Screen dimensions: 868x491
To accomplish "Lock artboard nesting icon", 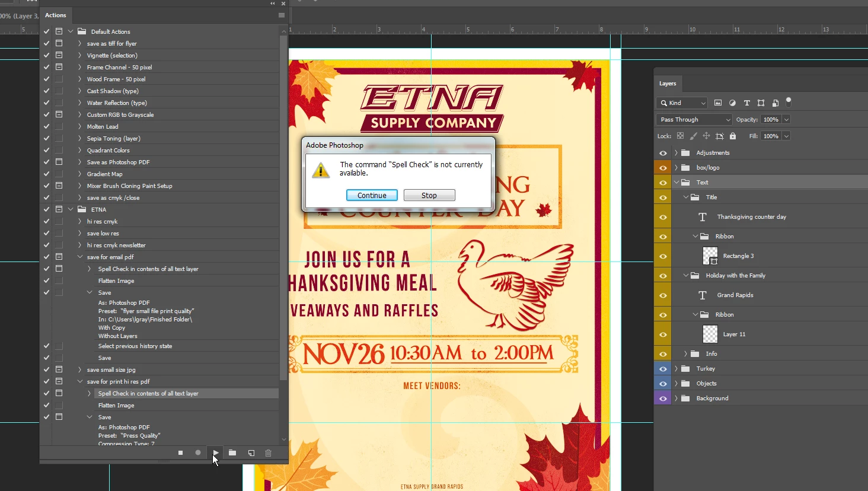I will (720, 136).
